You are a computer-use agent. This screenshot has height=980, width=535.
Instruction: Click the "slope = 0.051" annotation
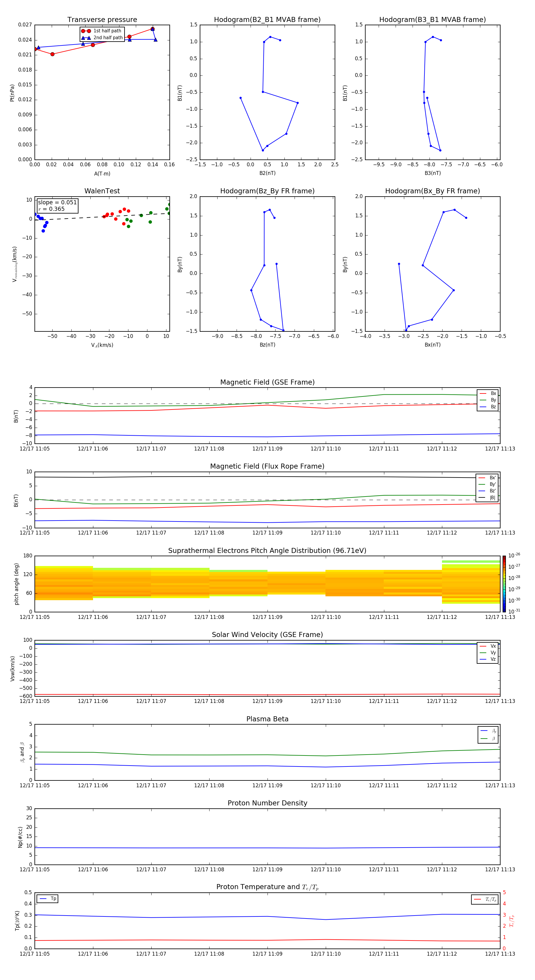pyautogui.click(x=57, y=203)
